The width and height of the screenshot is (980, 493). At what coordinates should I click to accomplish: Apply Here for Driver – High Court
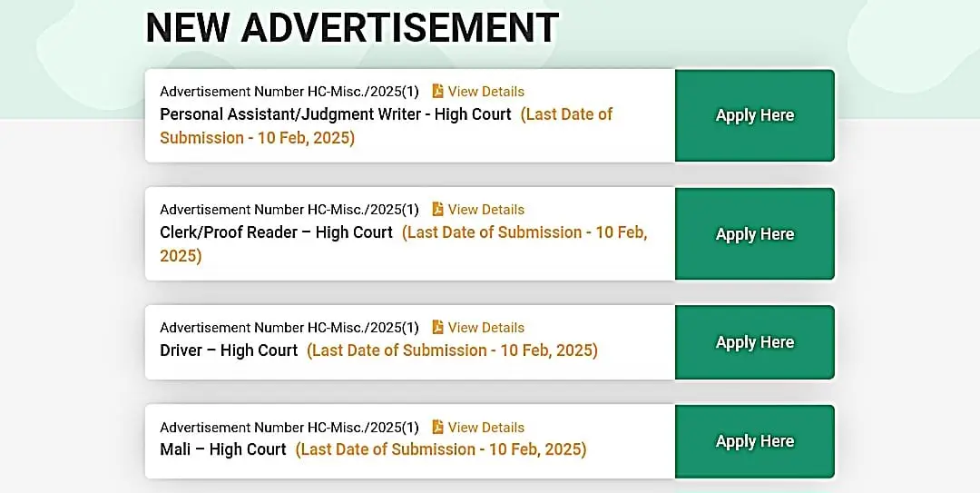[754, 342]
